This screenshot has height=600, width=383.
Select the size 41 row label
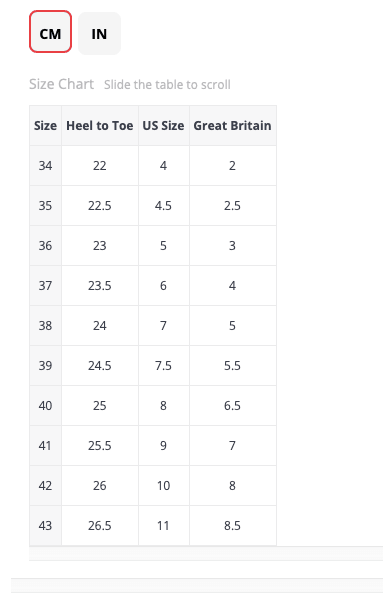point(45,445)
